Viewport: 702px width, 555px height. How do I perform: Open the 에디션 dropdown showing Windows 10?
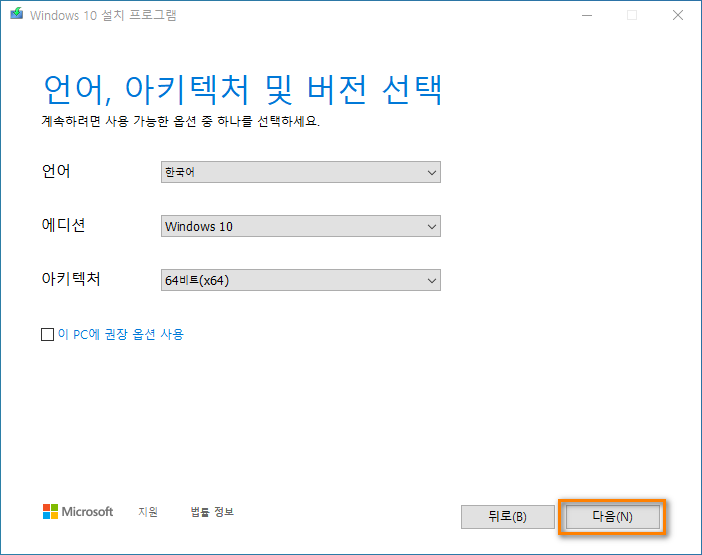pyautogui.click(x=301, y=226)
